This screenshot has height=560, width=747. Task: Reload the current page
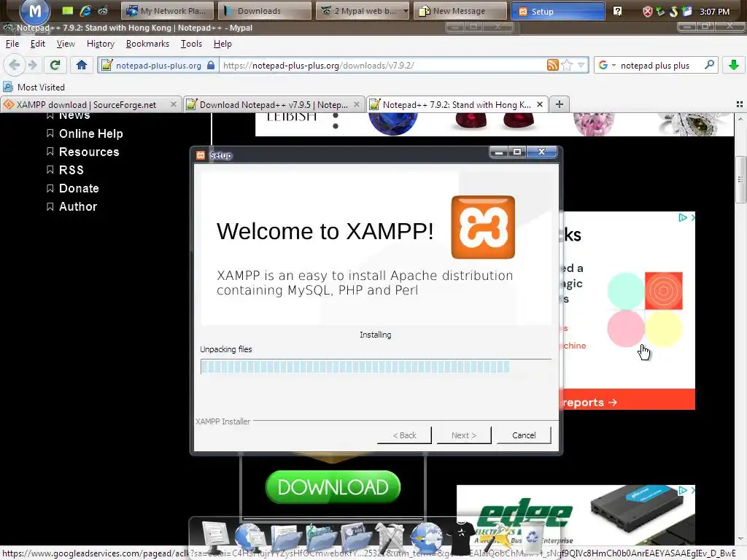click(x=55, y=65)
